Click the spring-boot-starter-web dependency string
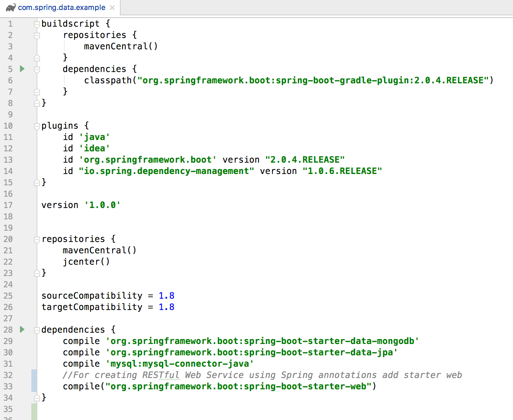 (x=239, y=386)
